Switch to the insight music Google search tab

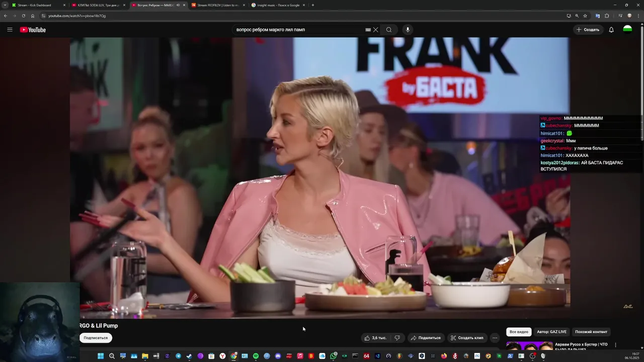pyautogui.click(x=278, y=5)
